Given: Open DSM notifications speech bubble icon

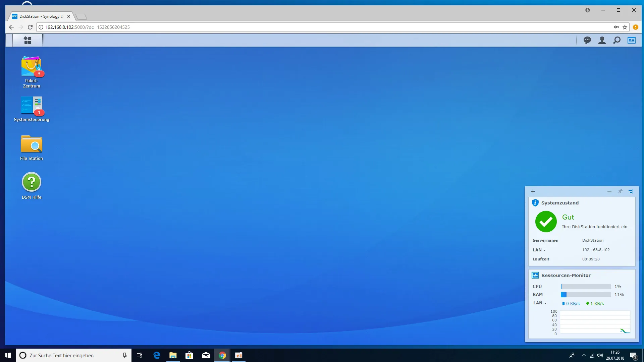Looking at the screenshot, I should pos(587,40).
